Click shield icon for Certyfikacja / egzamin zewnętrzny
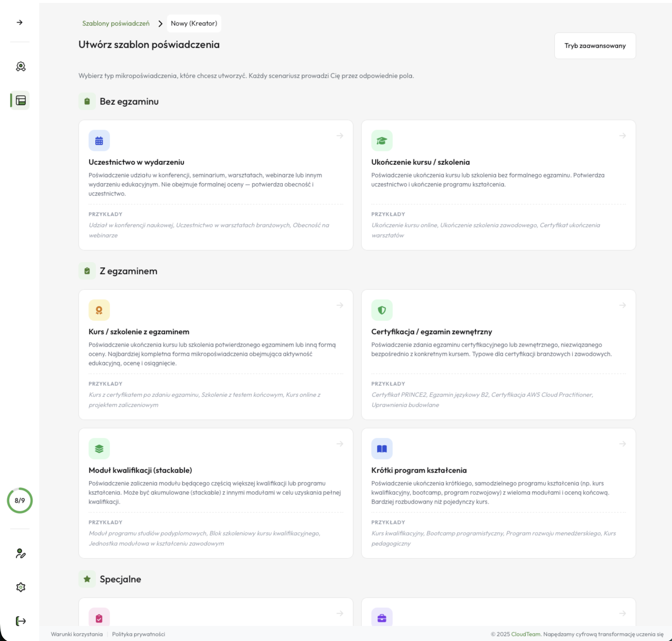Image resolution: width=672 pixels, height=641 pixels. click(382, 310)
